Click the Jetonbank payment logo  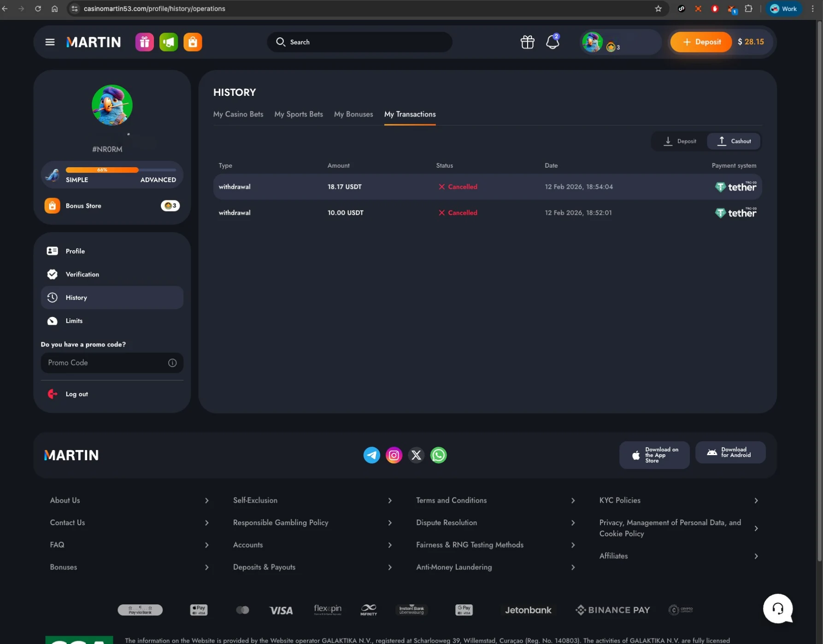pyautogui.click(x=528, y=610)
